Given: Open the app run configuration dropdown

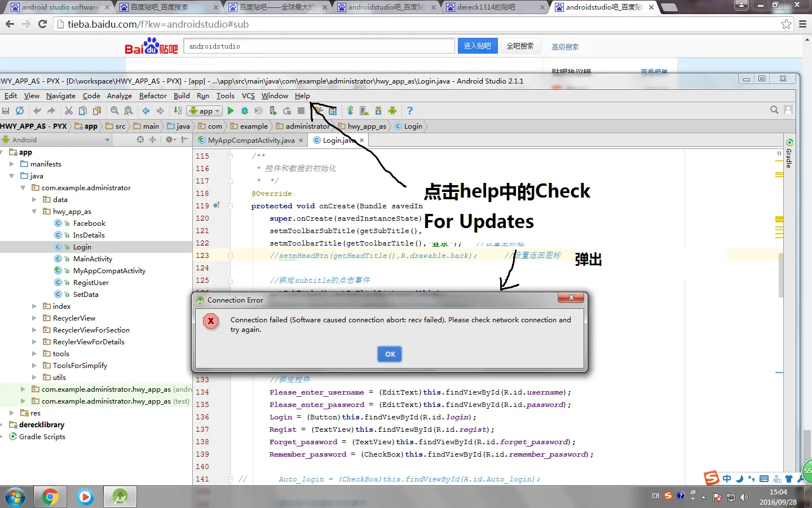Looking at the screenshot, I should point(204,111).
